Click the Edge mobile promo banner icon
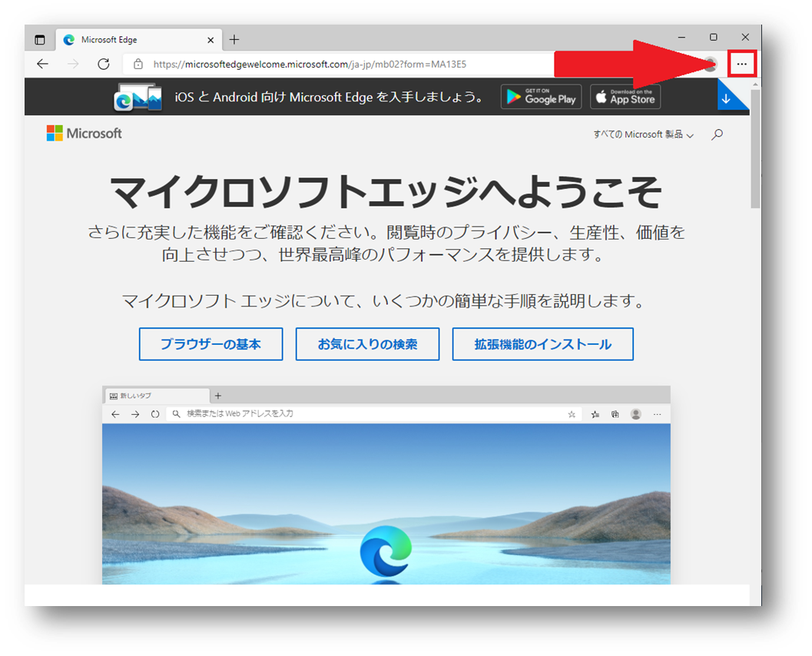The height and width of the screenshot is (656, 812). pyautogui.click(x=138, y=97)
